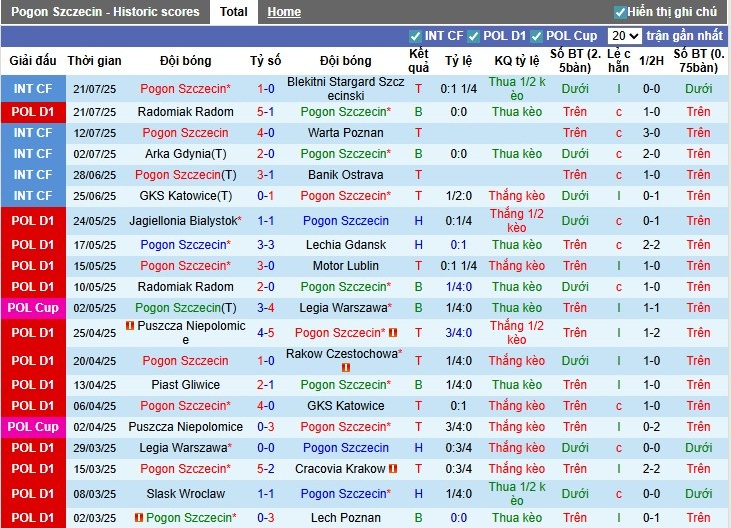731x528 pixels.
Task: Select the 4-0 score against Warta Poznan
Action: (266, 133)
